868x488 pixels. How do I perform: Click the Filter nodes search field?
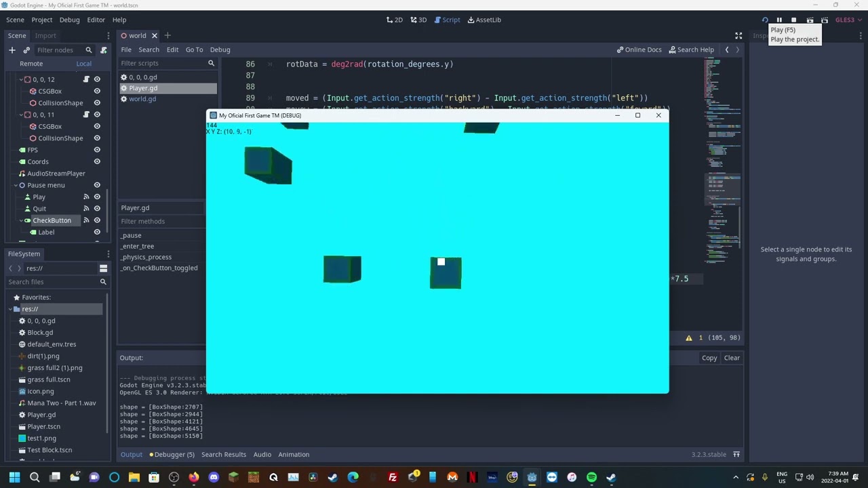(x=64, y=50)
